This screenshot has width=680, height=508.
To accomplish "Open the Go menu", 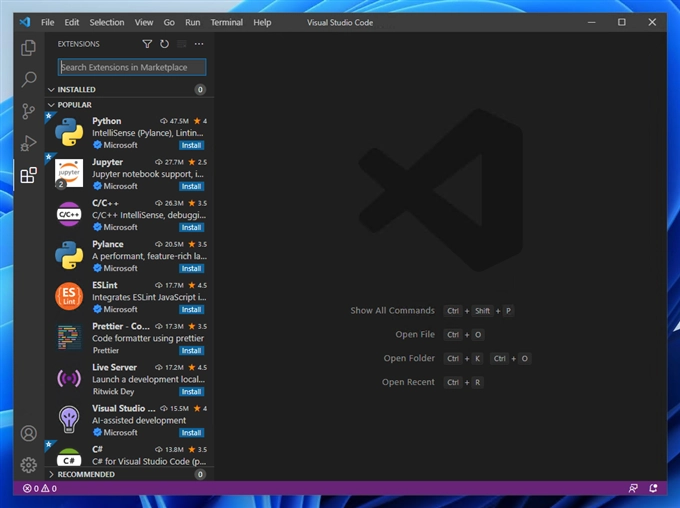I will pos(169,22).
